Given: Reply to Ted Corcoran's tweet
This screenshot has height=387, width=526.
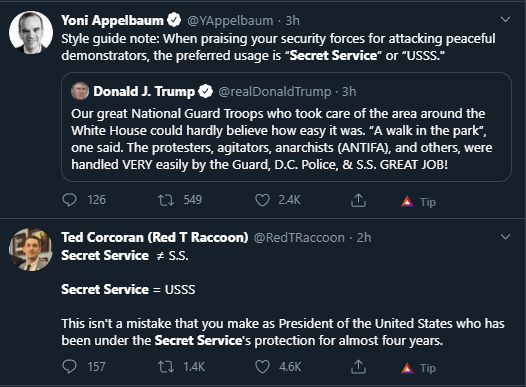Looking at the screenshot, I should 69,366.
